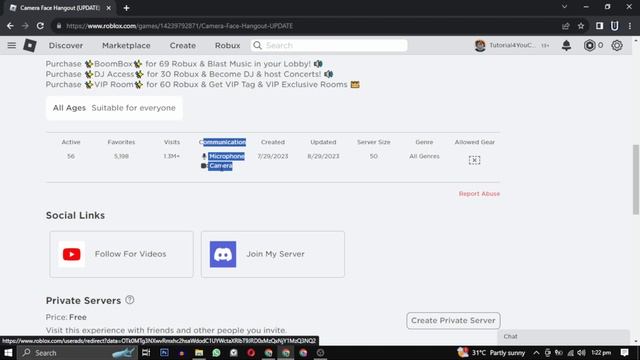Viewport: 640px width, 360px height.
Task: Click the weather 31°C Partly sunny widget
Action: [491, 353]
